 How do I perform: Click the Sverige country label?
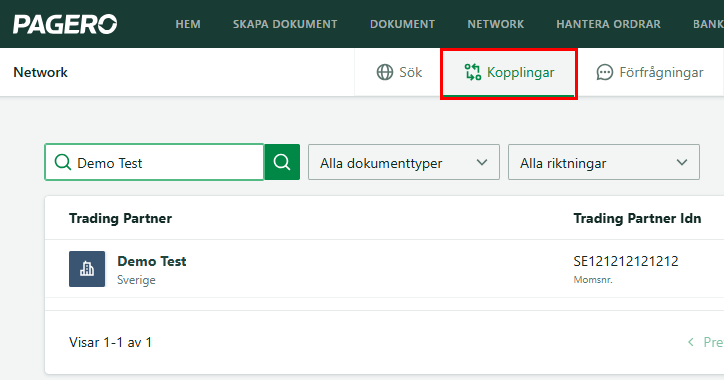[136, 280]
